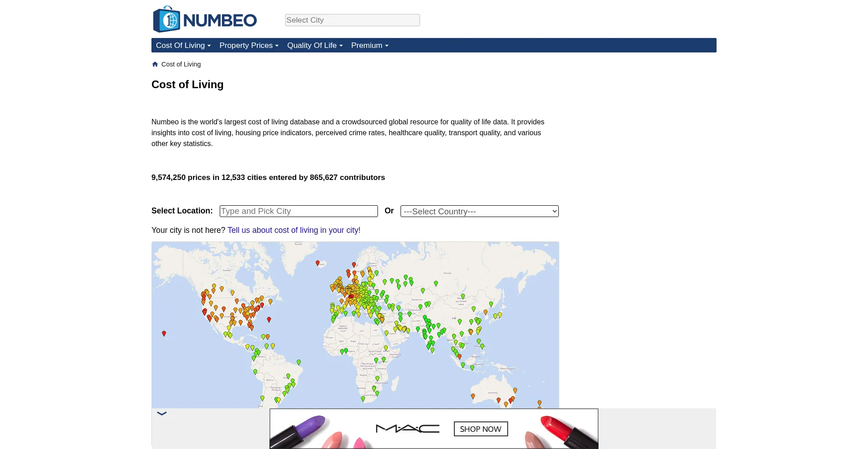Screen dimensions: 868x449
Task: Select the red map marker over Iceland
Action: (x=317, y=263)
